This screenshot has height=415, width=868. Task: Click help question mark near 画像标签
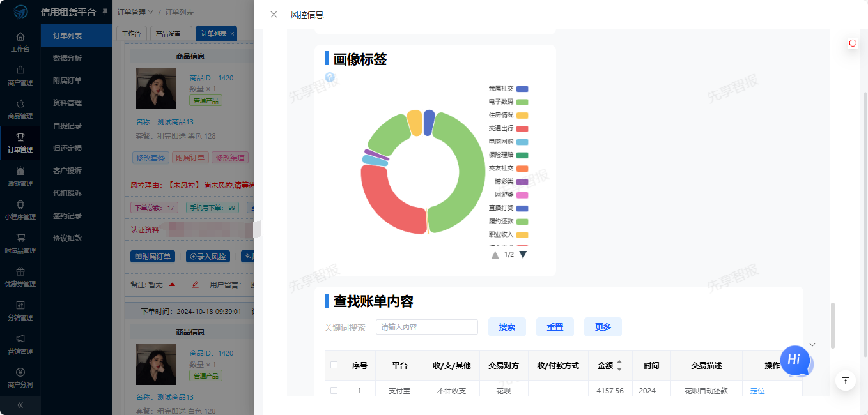coord(330,77)
